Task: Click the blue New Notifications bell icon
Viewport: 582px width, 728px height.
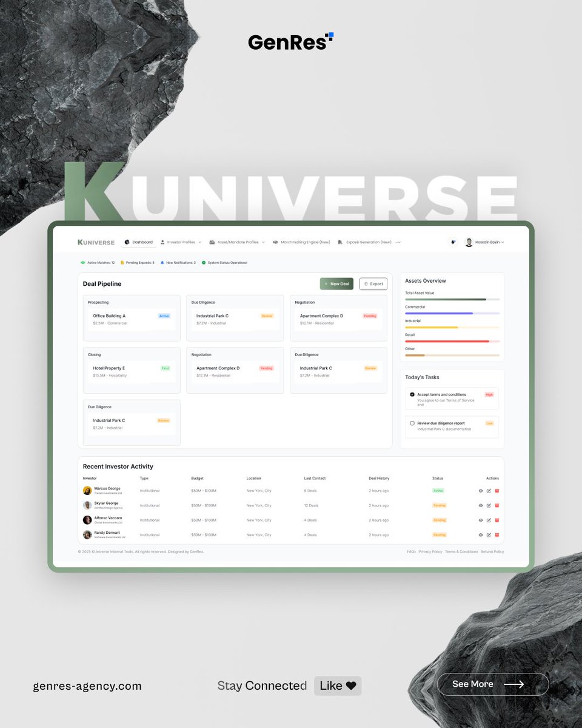Action: click(162, 263)
